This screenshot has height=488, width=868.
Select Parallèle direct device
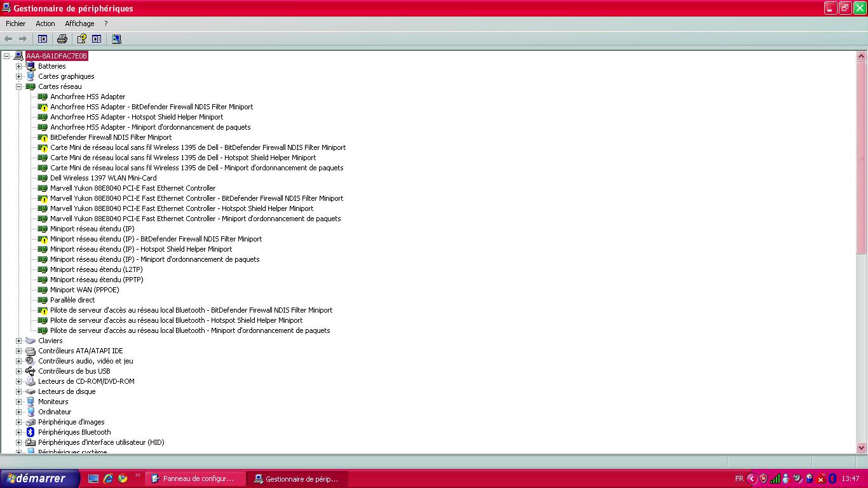72,300
